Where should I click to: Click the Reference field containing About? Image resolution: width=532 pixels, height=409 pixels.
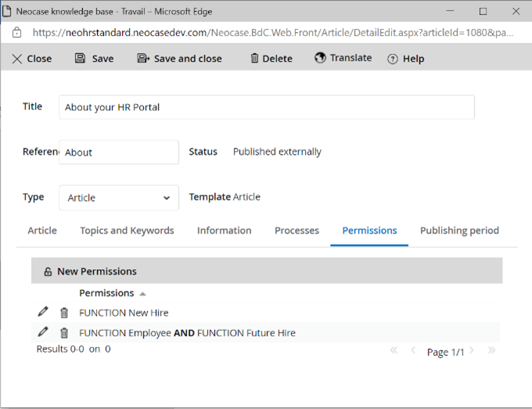tap(119, 152)
